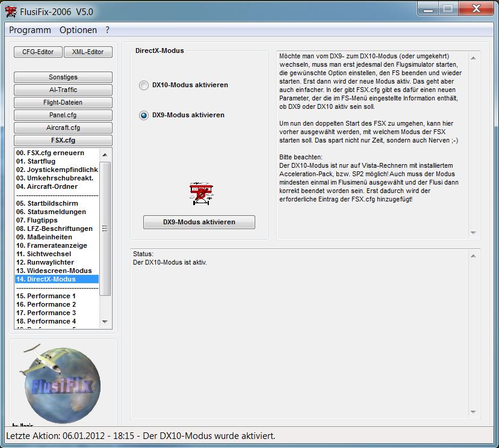
Task: Click the description text scroll up arrow
Action: [x=473, y=58]
